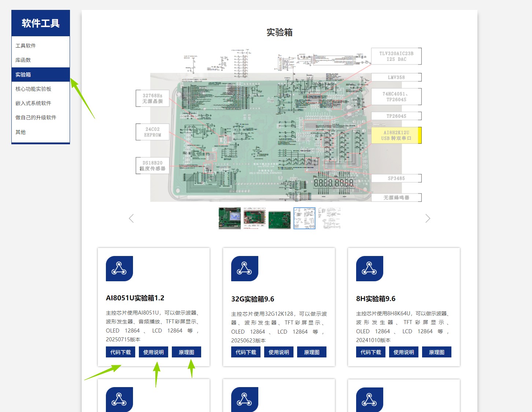Image resolution: width=532 pixels, height=412 pixels.
Task: Click the 无源蜂鸣器 label
Action: click(x=396, y=197)
